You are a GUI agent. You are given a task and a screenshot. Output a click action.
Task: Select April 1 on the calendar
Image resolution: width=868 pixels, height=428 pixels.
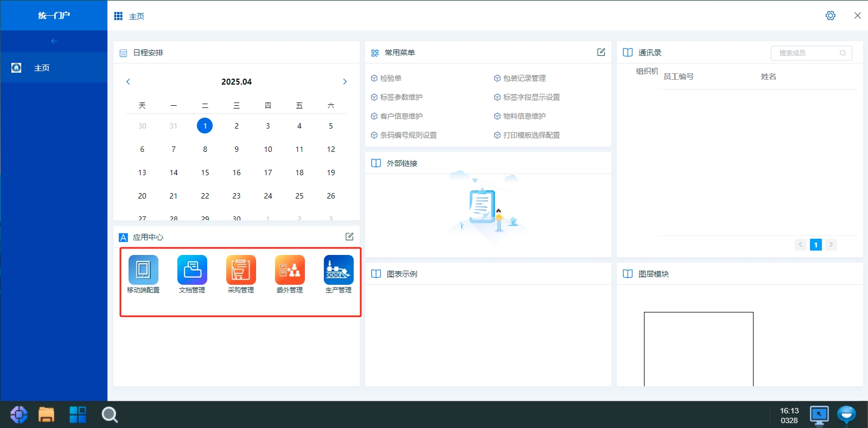click(x=205, y=126)
